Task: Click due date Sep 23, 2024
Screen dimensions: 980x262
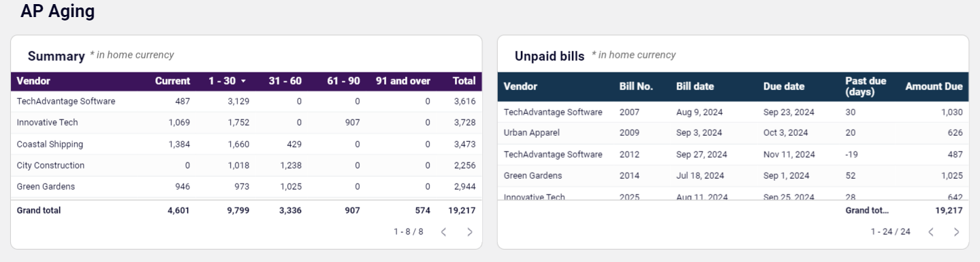Action: tap(789, 112)
